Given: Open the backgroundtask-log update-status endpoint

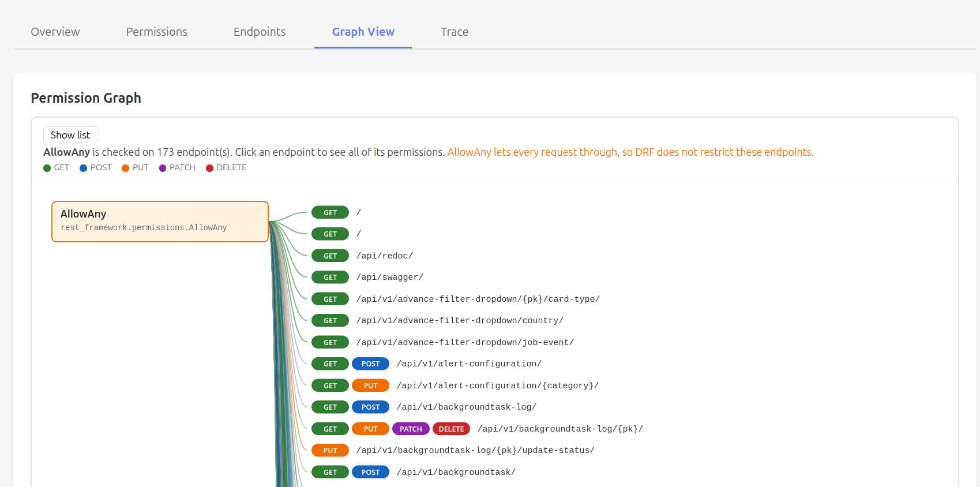Looking at the screenshot, I should tap(475, 450).
